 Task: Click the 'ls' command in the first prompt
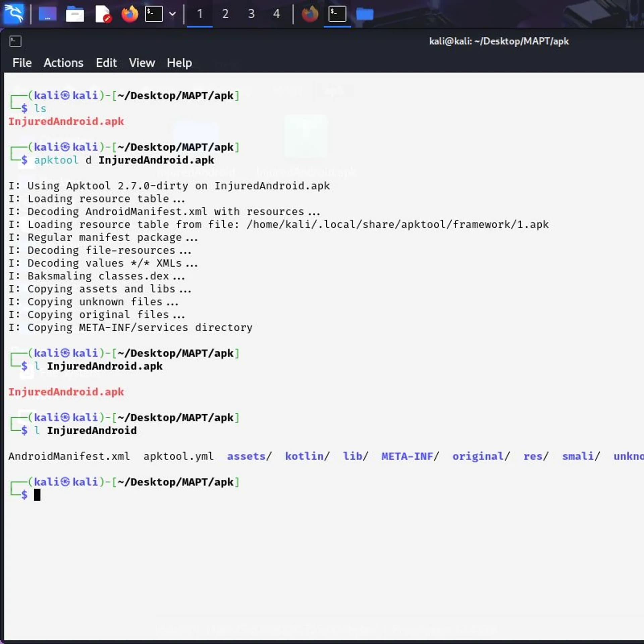point(40,109)
